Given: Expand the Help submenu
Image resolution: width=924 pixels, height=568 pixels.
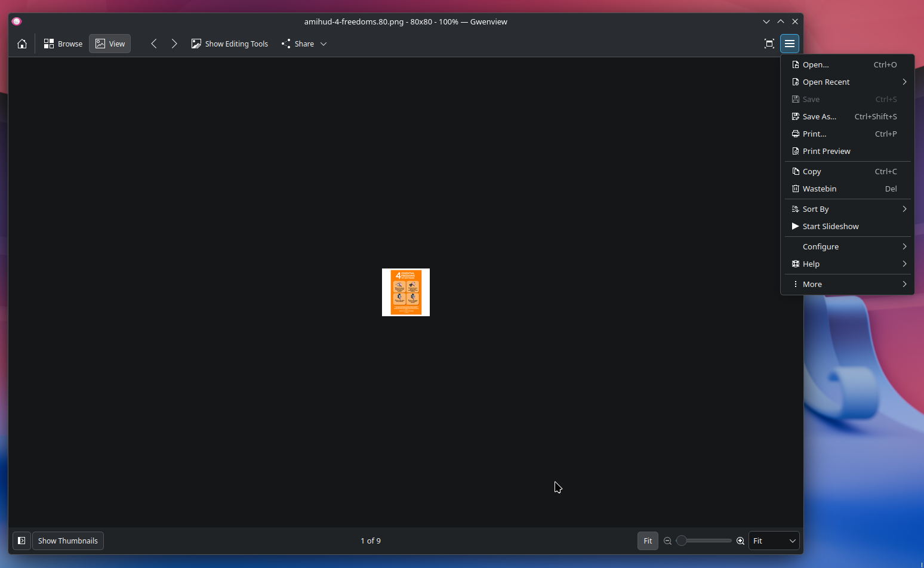Looking at the screenshot, I should click(x=848, y=264).
